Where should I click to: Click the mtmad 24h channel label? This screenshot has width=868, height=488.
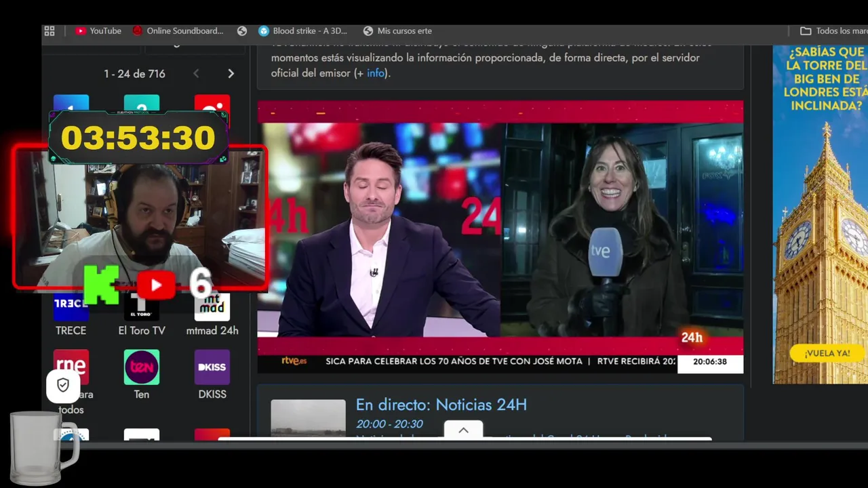coord(212,331)
